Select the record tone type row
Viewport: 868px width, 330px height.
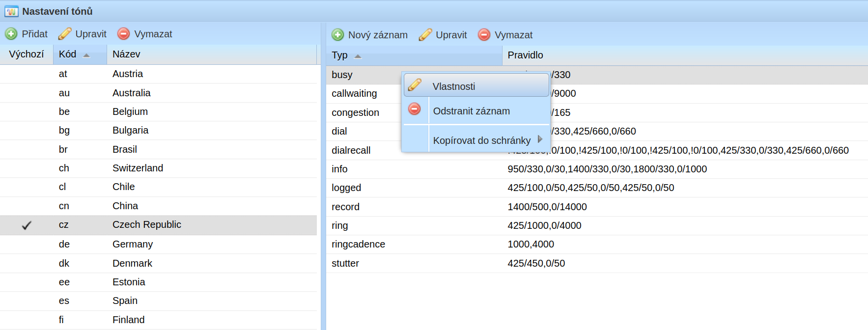coord(597,207)
